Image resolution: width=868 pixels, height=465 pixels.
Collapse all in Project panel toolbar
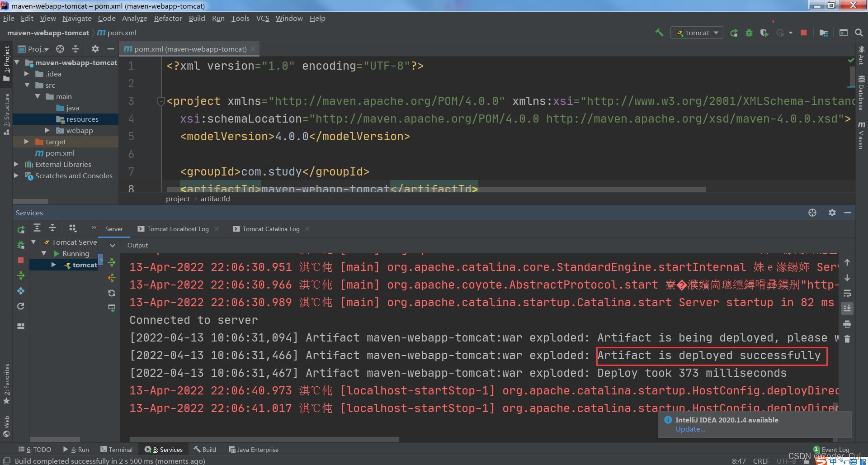point(75,49)
